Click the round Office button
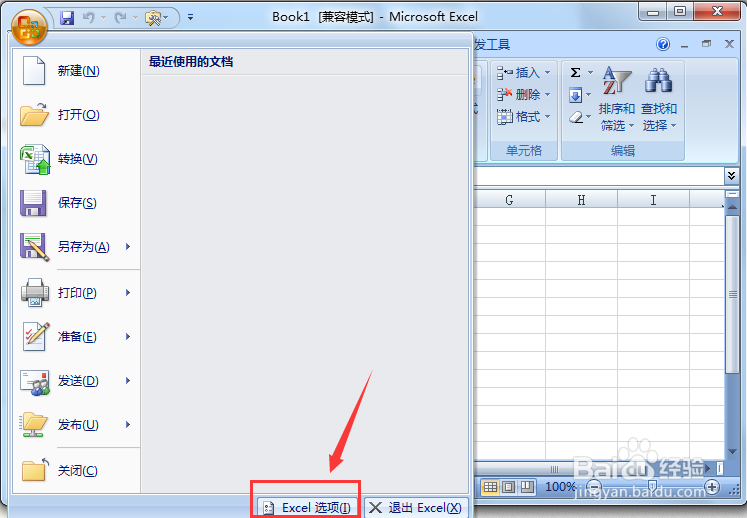Viewport: 747px width, 518px height. click(29, 27)
